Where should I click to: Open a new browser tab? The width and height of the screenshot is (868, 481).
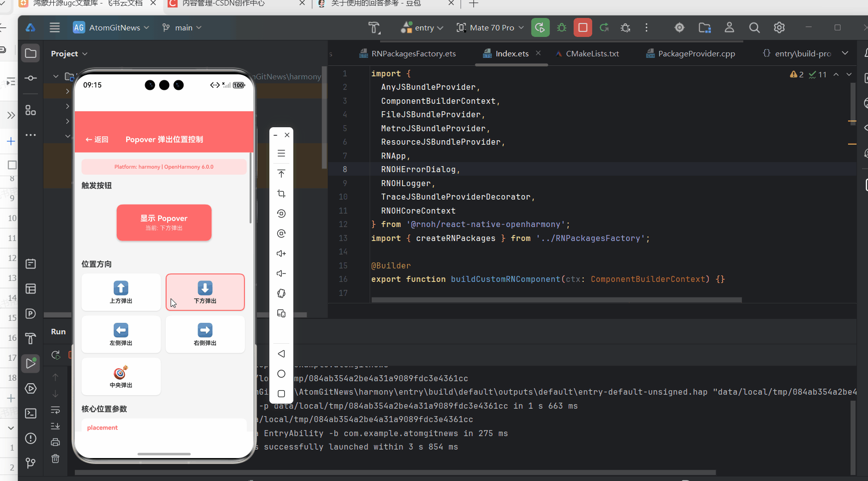(x=473, y=3)
